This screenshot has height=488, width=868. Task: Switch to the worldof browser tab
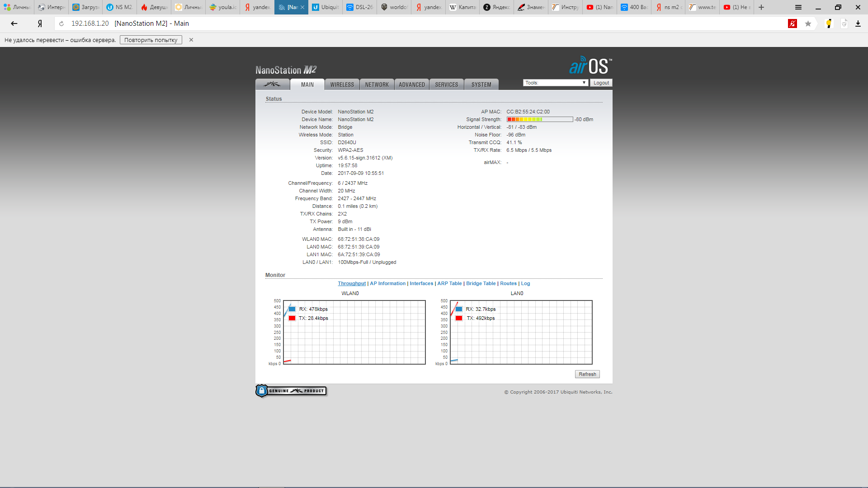[x=394, y=7]
